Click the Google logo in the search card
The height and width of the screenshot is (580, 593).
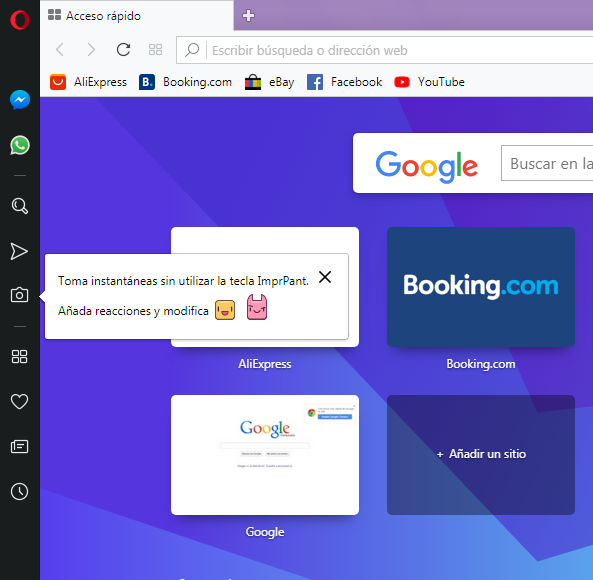(x=427, y=166)
